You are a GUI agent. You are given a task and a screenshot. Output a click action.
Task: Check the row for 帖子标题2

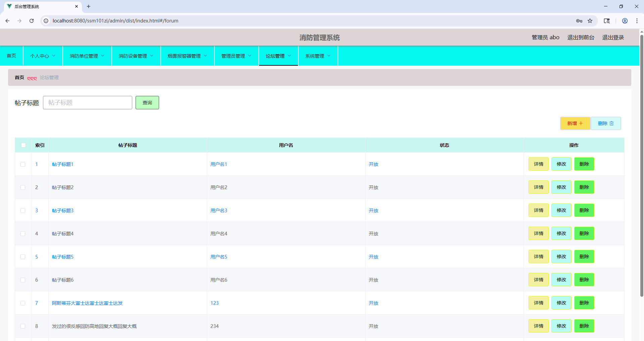click(23, 187)
